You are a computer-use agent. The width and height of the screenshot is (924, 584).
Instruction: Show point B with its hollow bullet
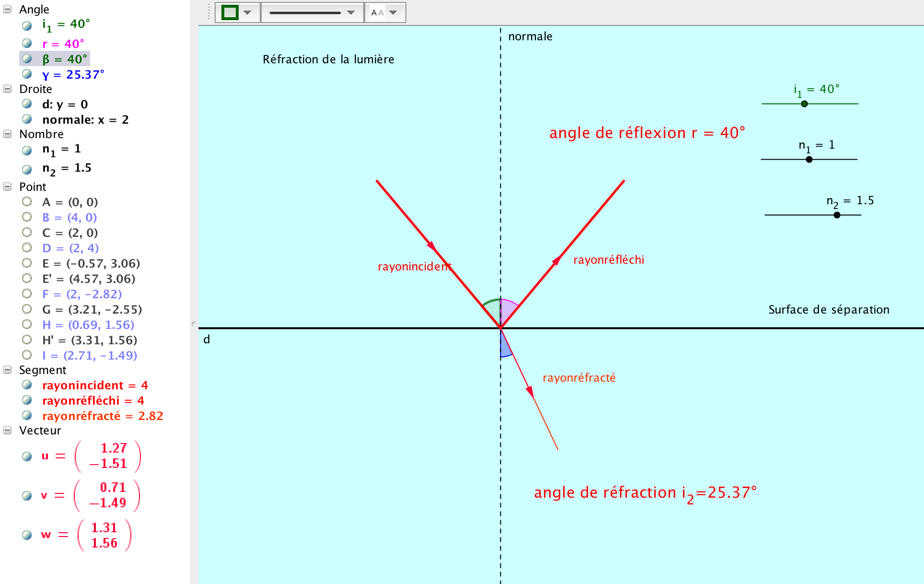click(x=27, y=217)
